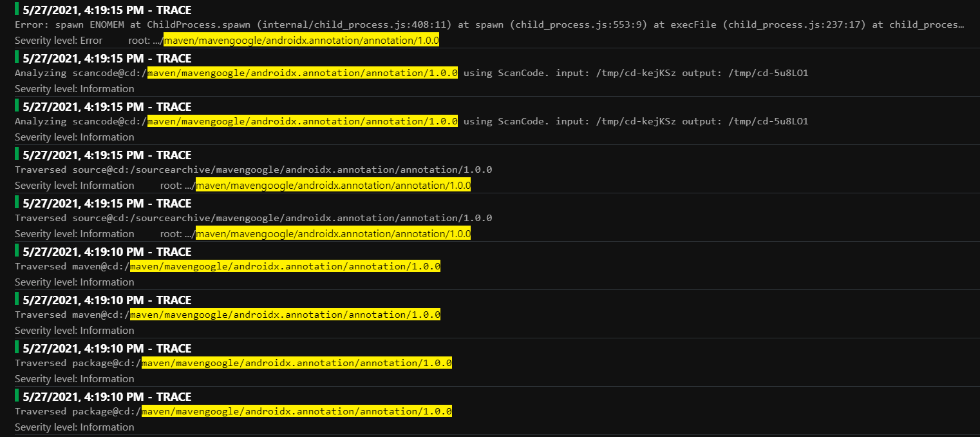
Task: Expand the last Traversed package log entry
Action: click(106, 396)
